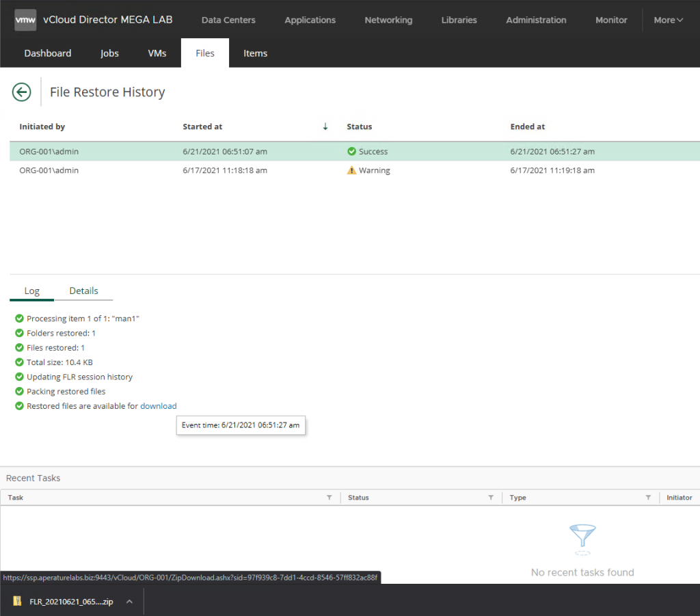Click check icon beside Total size: 10.4 KB
The image size is (700, 616).
[19, 362]
